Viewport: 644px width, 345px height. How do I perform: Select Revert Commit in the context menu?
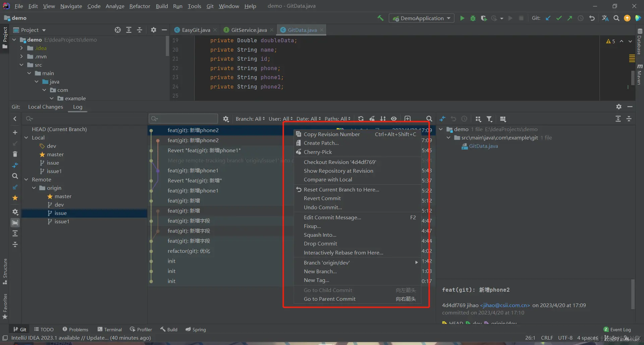(x=357, y=198)
